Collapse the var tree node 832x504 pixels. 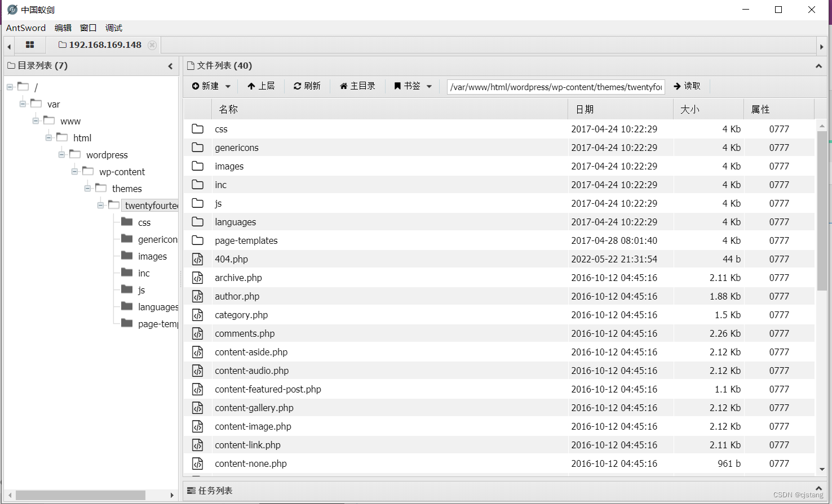23,104
